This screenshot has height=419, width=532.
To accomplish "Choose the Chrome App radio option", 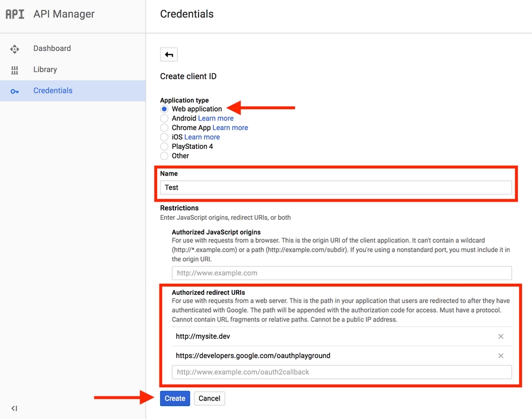I will coord(164,128).
